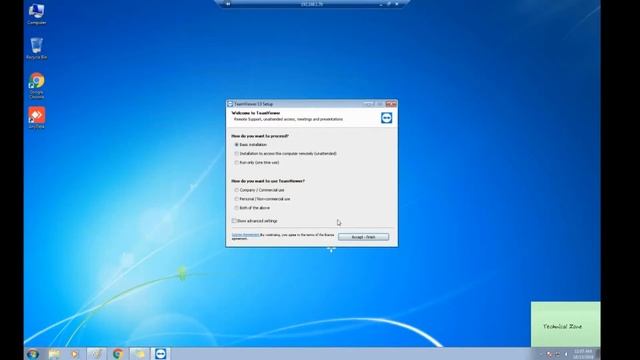
Task: Open the Windows Start menu
Action: [x=33, y=354]
